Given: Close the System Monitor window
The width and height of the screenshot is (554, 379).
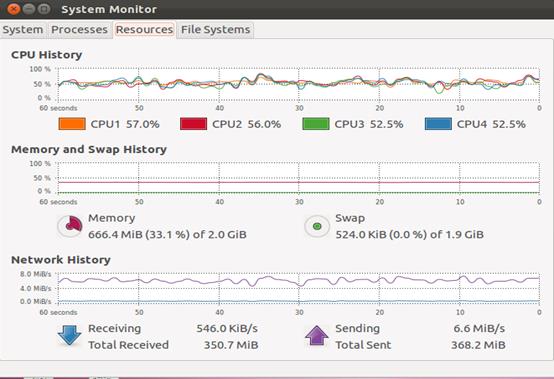Looking at the screenshot, I should click(13, 9).
